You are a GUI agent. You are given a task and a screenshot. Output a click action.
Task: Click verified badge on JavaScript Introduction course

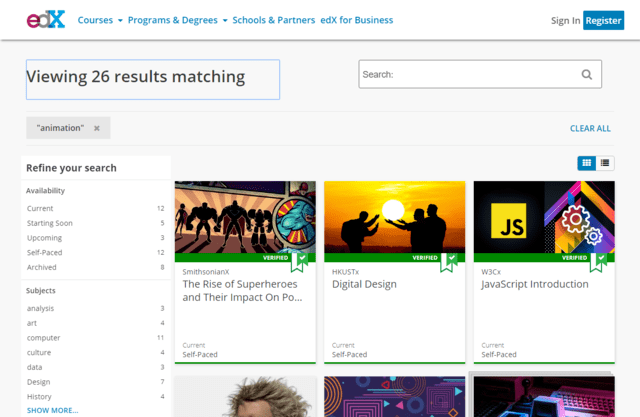click(598, 262)
